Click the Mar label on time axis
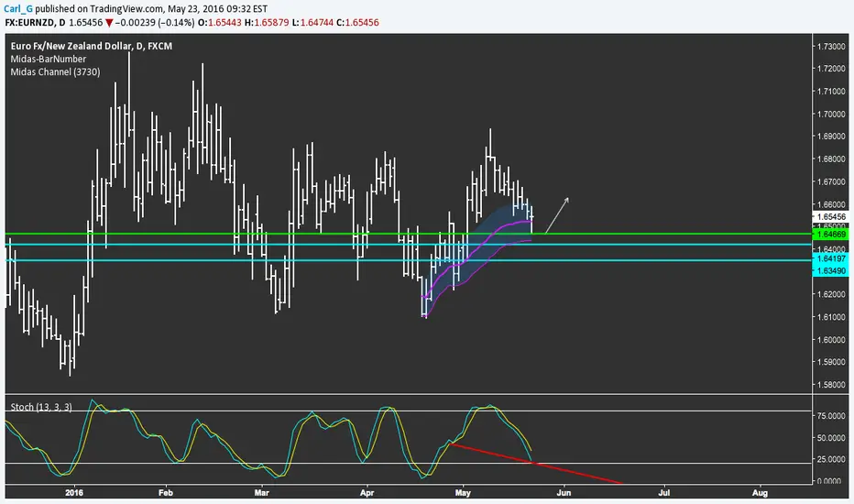 point(261,493)
